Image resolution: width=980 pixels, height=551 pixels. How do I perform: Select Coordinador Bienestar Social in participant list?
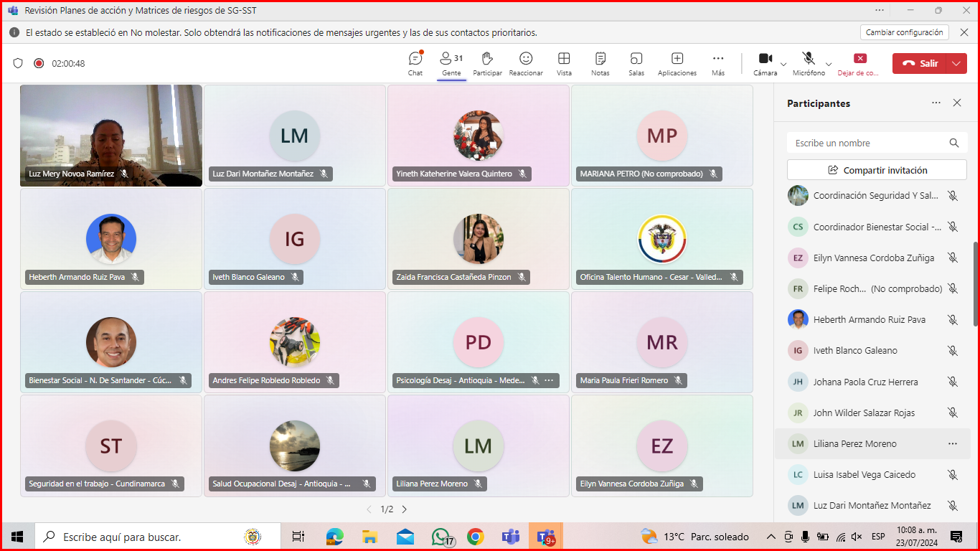coord(873,227)
